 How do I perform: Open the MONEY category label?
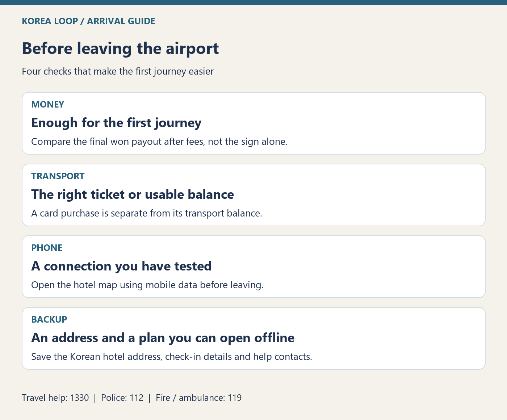coord(48,104)
